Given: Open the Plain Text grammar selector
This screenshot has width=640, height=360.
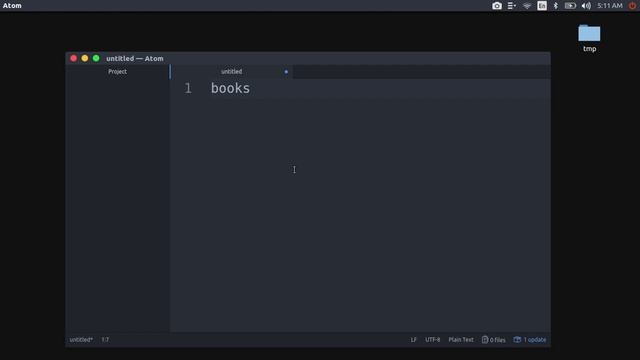Looking at the screenshot, I should [461, 340].
